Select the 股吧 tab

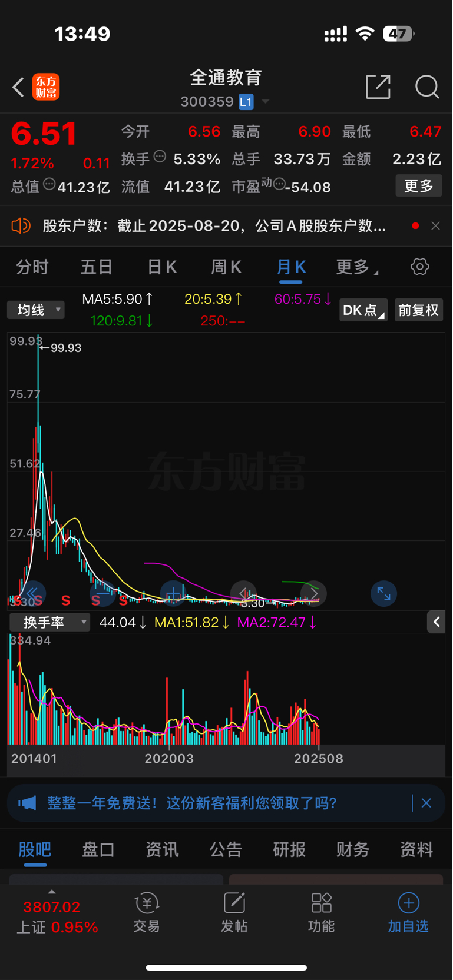35,849
